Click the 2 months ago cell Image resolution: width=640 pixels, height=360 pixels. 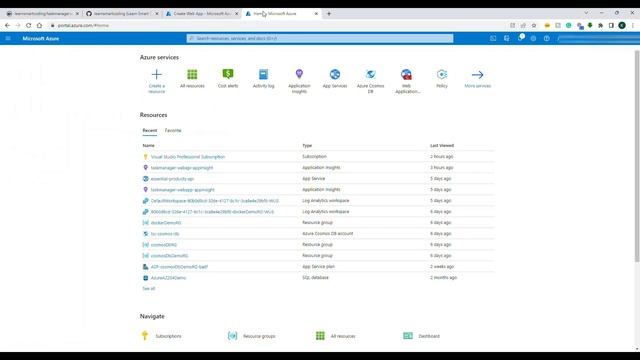pos(443,278)
